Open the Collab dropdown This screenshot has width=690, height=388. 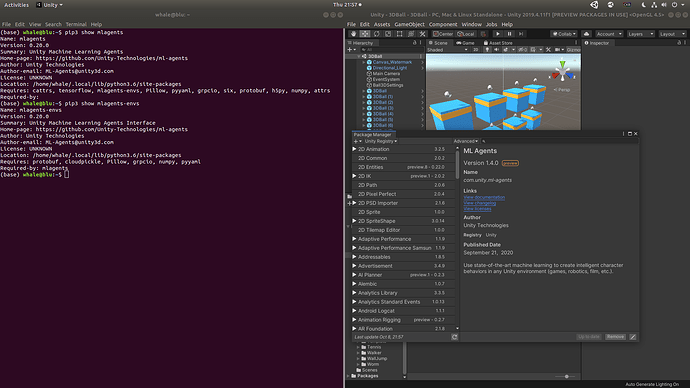coord(564,34)
